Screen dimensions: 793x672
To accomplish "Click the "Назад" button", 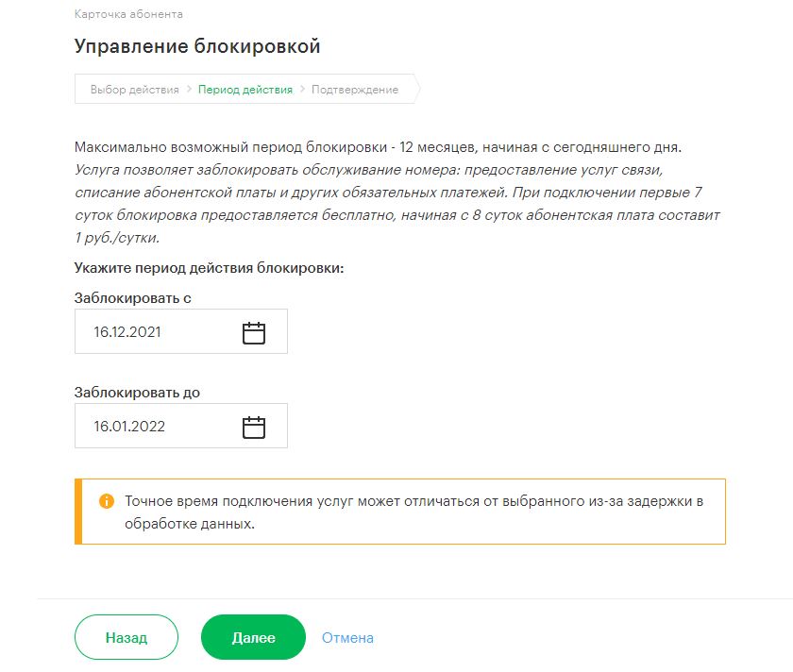I will 127,637.
